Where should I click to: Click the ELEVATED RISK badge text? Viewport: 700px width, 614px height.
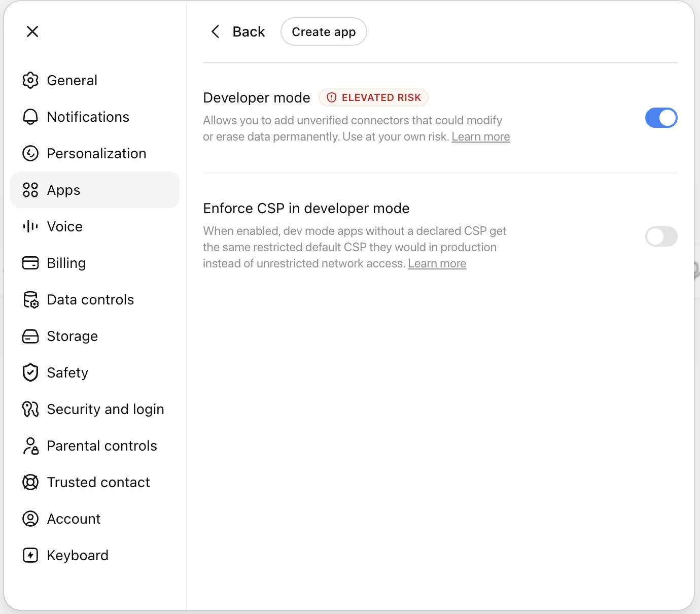pos(381,97)
